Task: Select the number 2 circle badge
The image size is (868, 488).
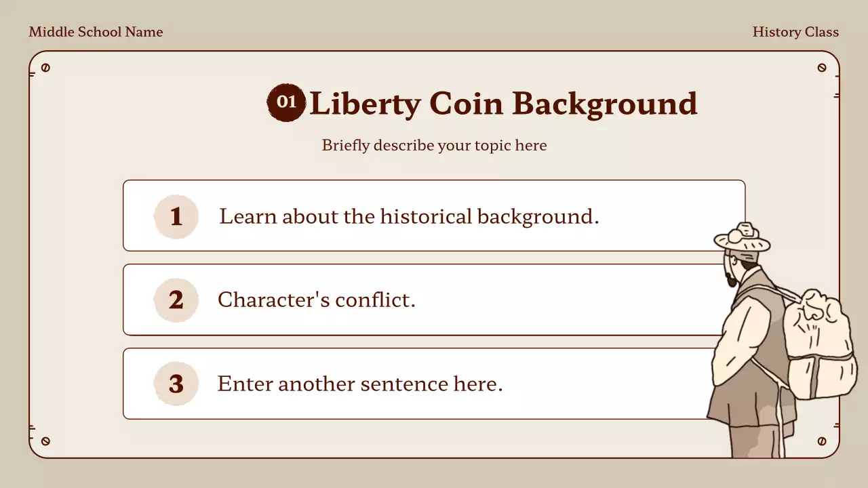Action: click(176, 300)
